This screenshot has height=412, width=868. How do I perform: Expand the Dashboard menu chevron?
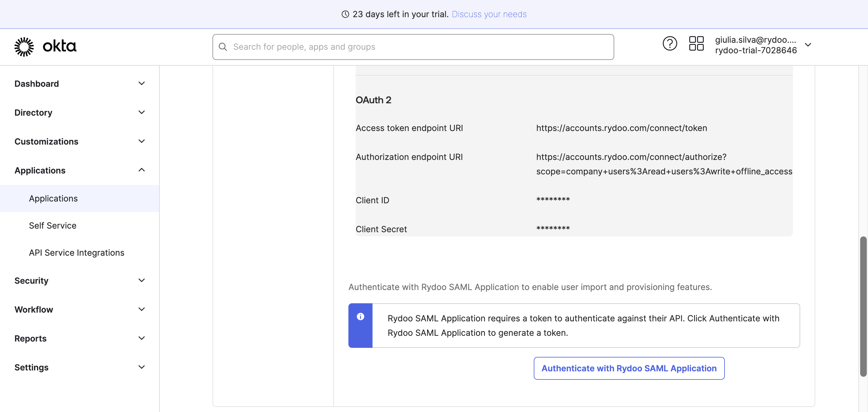click(x=142, y=83)
